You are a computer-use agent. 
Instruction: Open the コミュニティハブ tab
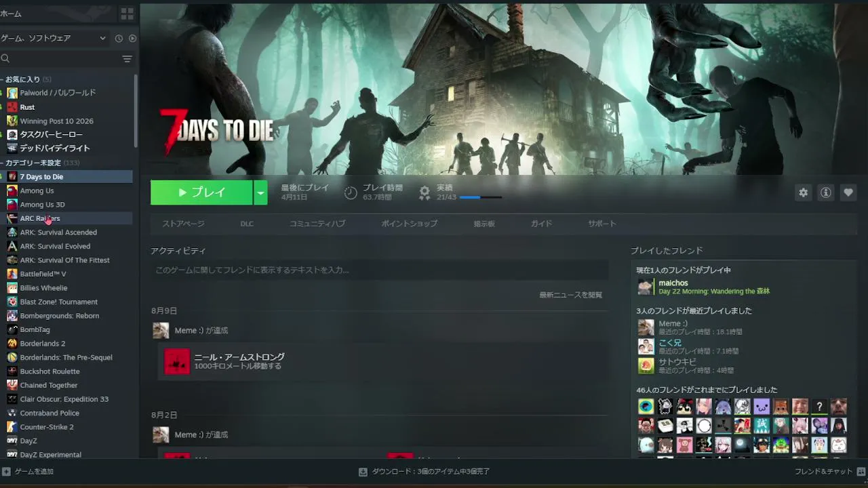click(317, 224)
